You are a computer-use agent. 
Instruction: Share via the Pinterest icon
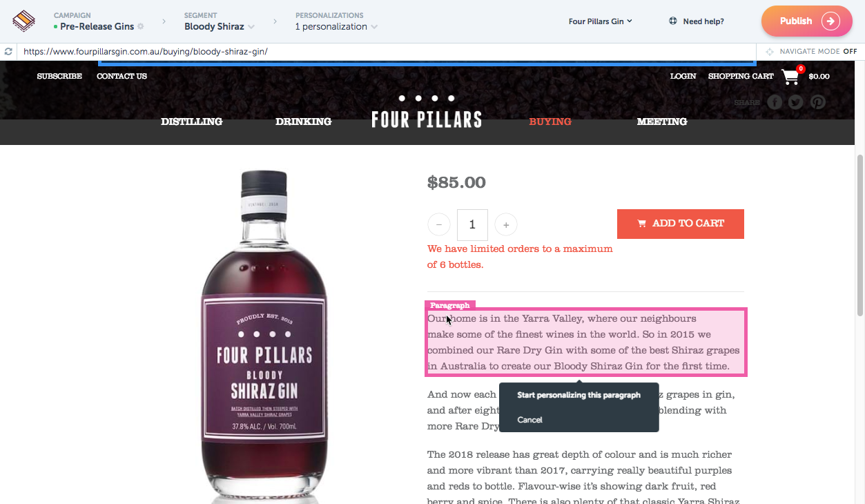click(x=818, y=102)
